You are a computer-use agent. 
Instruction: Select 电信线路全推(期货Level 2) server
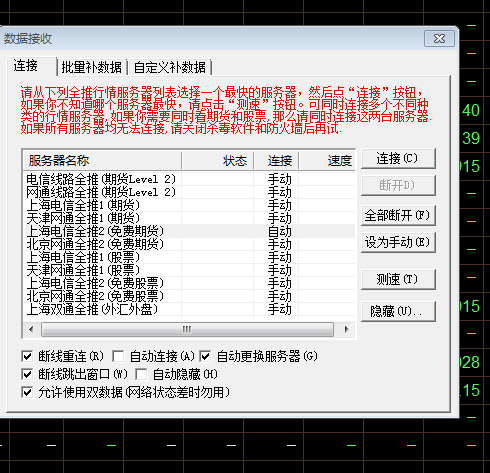point(189,179)
